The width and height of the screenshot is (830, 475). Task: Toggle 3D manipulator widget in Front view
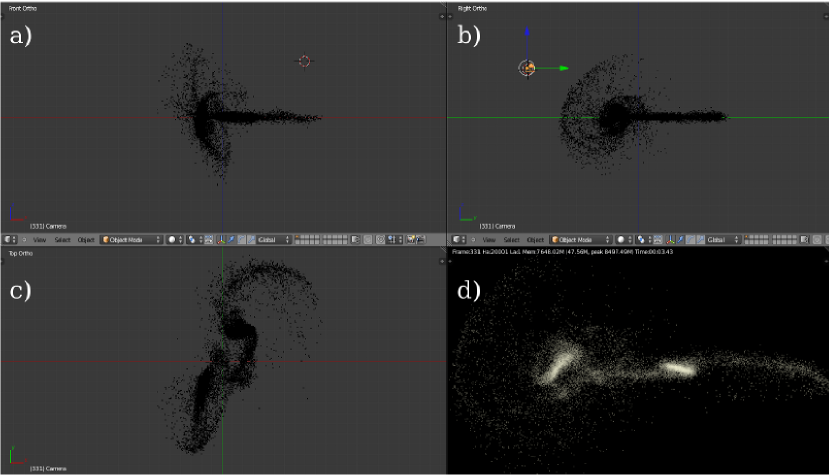pos(222,240)
